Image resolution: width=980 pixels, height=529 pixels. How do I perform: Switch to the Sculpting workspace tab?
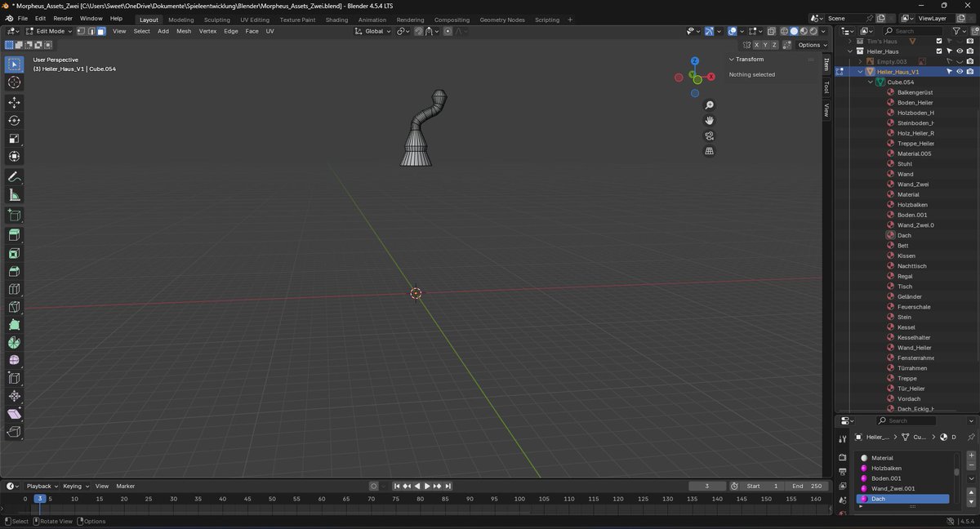216,20
